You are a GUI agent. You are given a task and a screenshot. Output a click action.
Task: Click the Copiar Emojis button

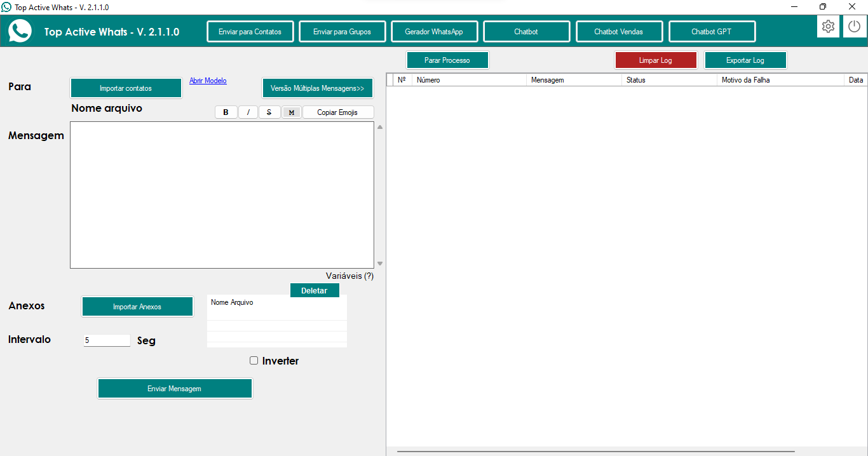pyautogui.click(x=338, y=112)
